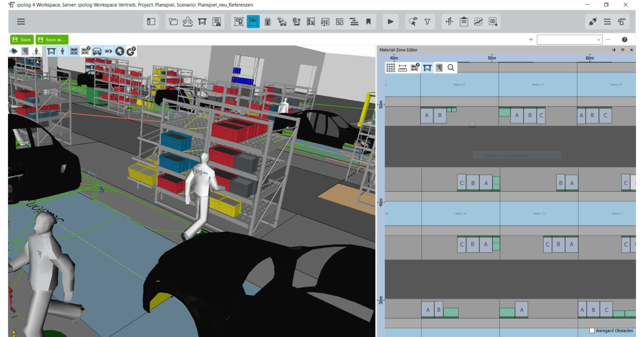644x337 pixels.
Task: Undock the Material-Zone Editor panel
Action: point(613,50)
